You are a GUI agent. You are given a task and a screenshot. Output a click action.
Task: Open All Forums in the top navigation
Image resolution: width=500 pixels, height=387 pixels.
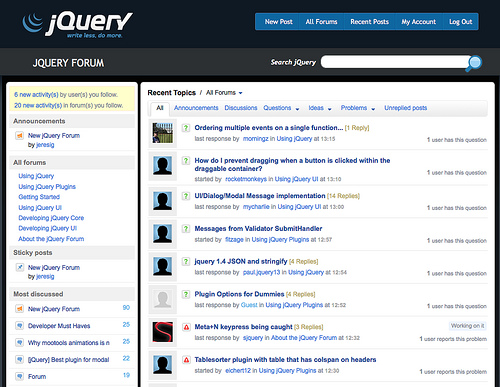coord(321,22)
